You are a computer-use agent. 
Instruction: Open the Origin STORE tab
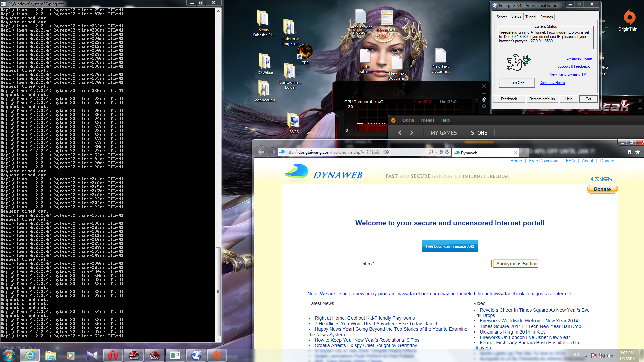click(479, 133)
